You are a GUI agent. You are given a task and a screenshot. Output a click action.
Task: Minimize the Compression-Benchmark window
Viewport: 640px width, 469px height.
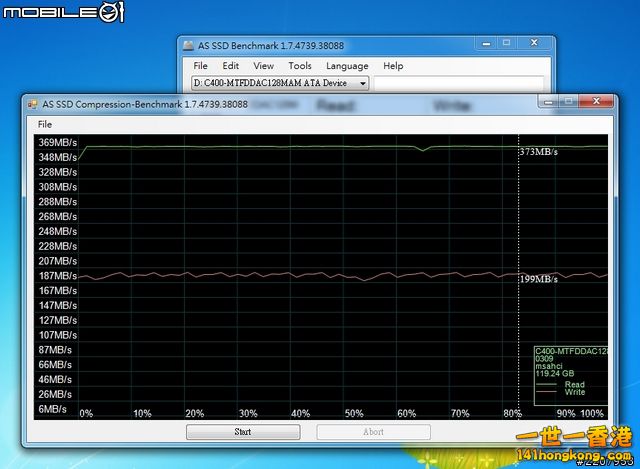[546, 102]
